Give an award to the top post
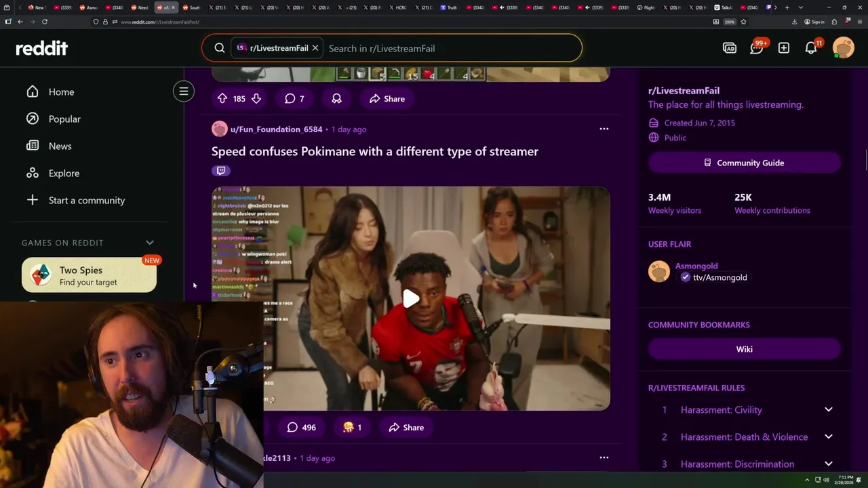868x488 pixels. (x=336, y=99)
